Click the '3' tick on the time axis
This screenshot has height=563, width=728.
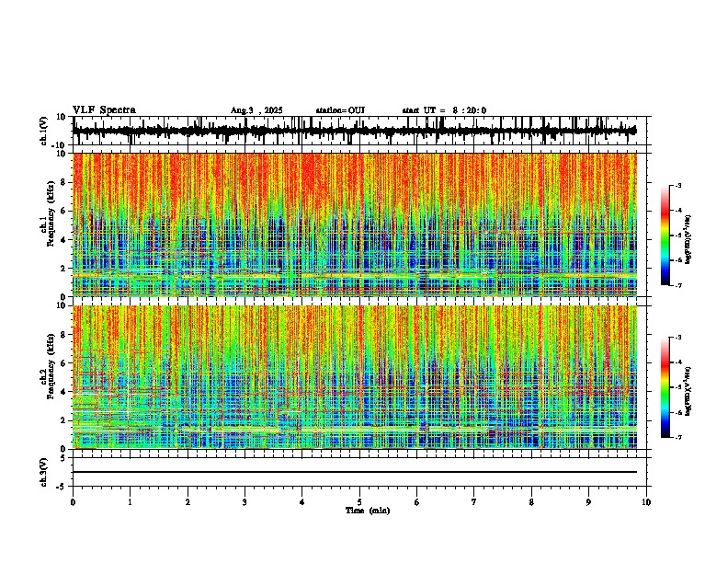[x=245, y=502]
